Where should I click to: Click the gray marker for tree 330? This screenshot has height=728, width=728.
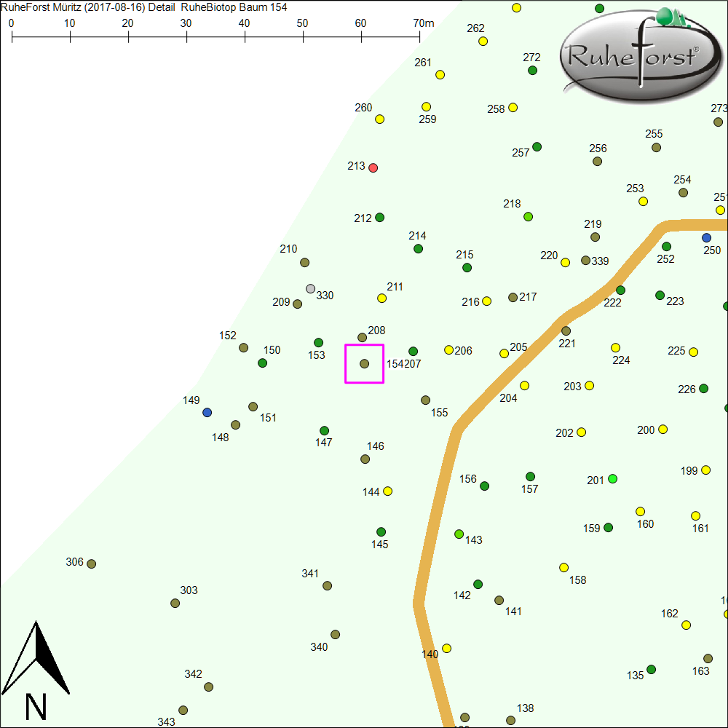click(311, 289)
